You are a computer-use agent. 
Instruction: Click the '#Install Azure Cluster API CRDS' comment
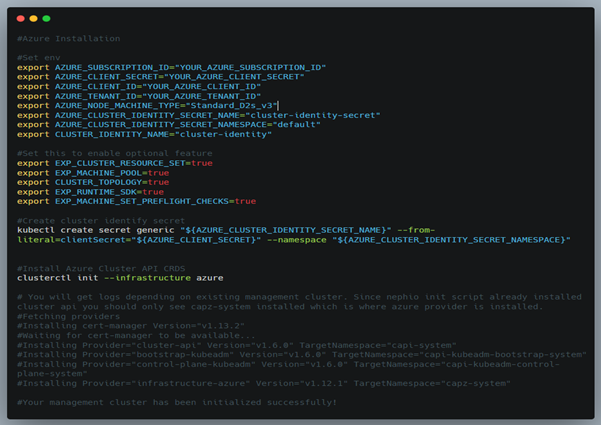pyautogui.click(x=101, y=269)
